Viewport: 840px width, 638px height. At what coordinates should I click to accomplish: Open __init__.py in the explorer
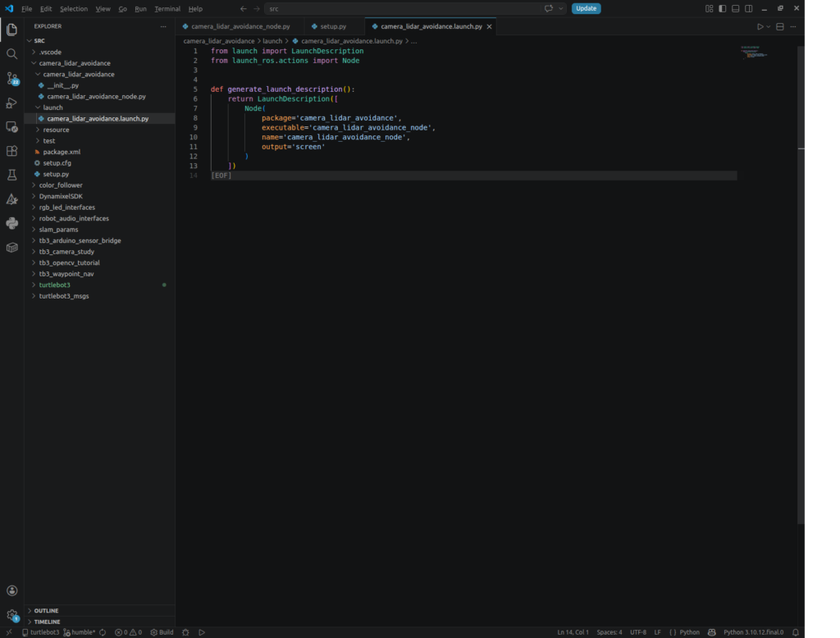pos(62,86)
